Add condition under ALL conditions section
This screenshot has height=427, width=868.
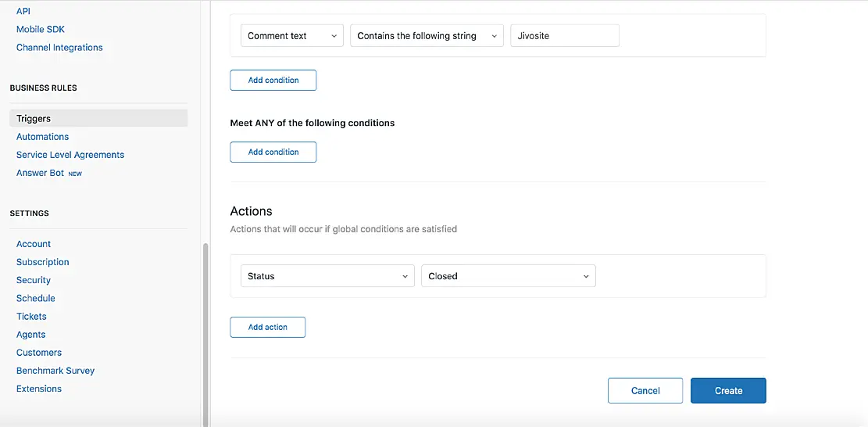pyautogui.click(x=273, y=81)
